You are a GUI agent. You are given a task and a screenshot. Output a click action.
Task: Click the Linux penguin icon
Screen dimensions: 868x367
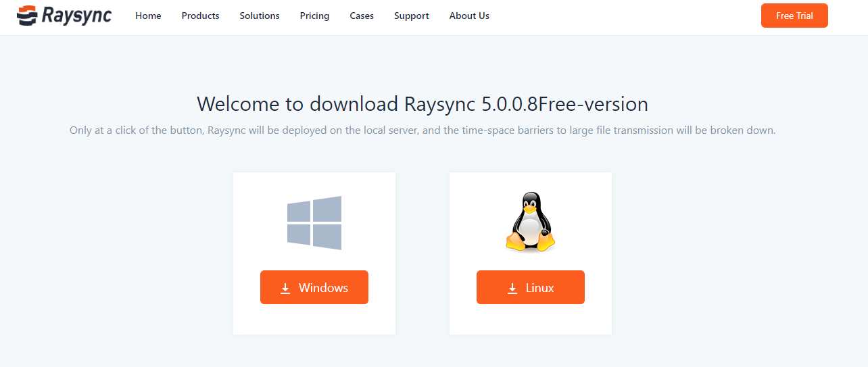tap(531, 222)
